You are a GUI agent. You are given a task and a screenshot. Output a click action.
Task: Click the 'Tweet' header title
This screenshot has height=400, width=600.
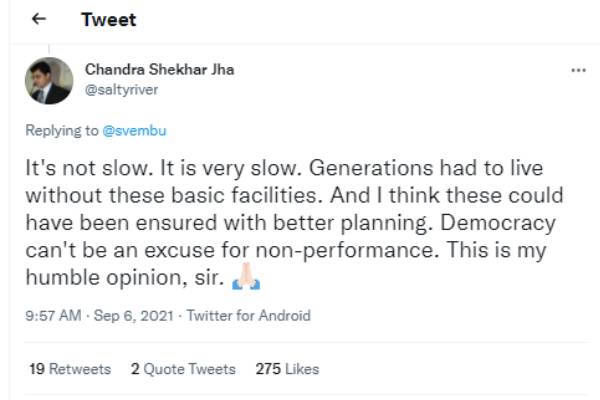pyautogui.click(x=109, y=20)
